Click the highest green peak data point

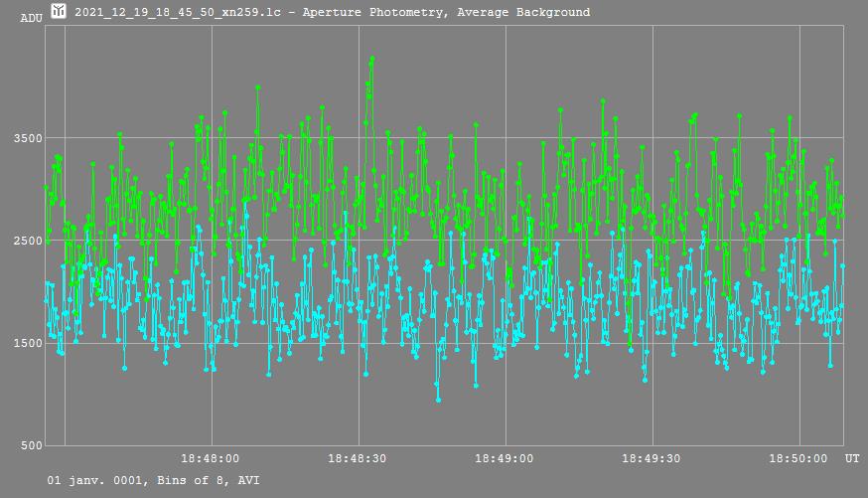coord(371,59)
